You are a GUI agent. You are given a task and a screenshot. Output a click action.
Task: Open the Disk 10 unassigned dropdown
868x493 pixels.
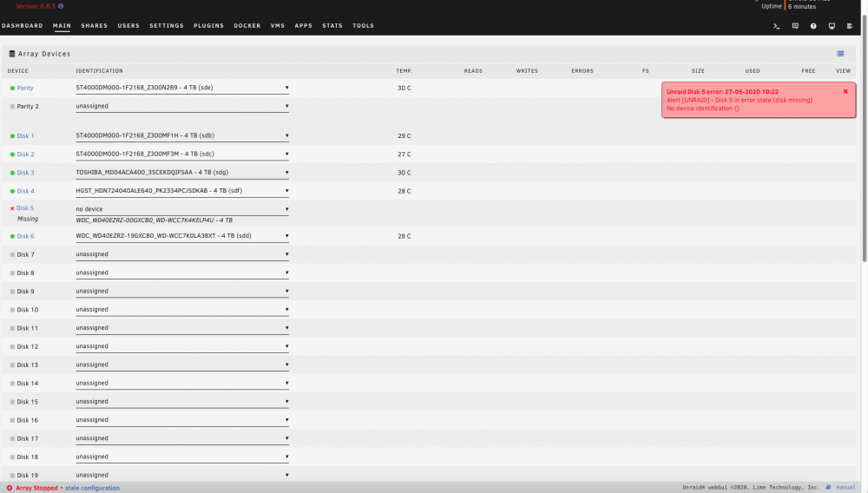tap(182, 310)
